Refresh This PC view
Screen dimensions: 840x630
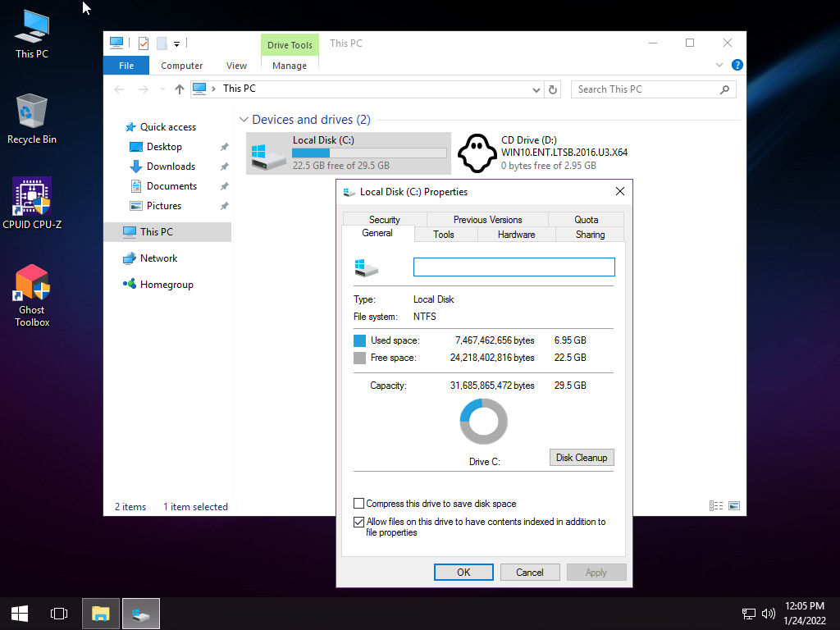pyautogui.click(x=553, y=89)
